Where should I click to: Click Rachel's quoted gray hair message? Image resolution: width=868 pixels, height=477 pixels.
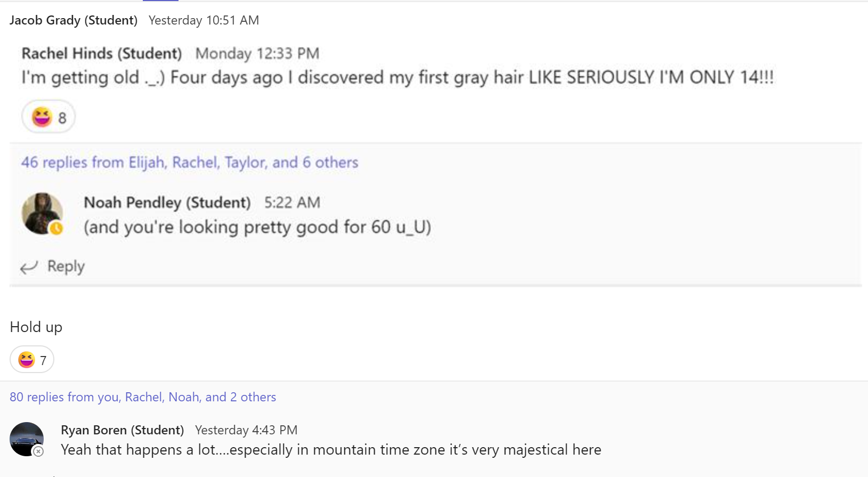pos(397,77)
